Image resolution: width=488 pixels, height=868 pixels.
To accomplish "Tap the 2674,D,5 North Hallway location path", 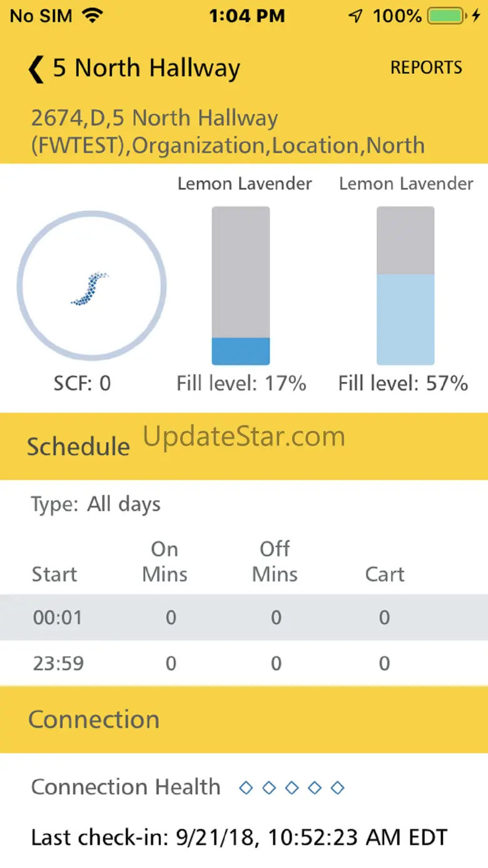I will tap(228, 131).
